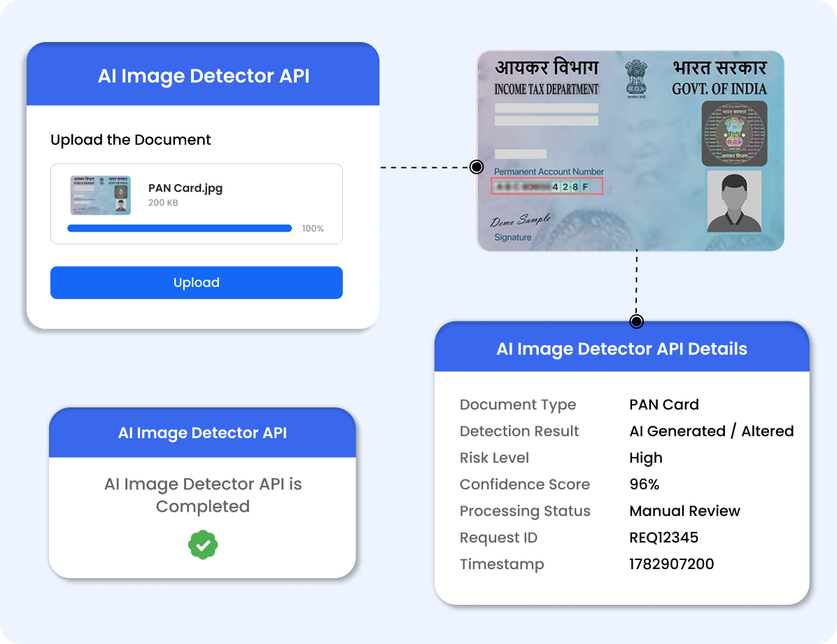Click the Demo Sample signature
Image resolution: width=837 pixels, height=644 pixels.
pyautogui.click(x=520, y=220)
